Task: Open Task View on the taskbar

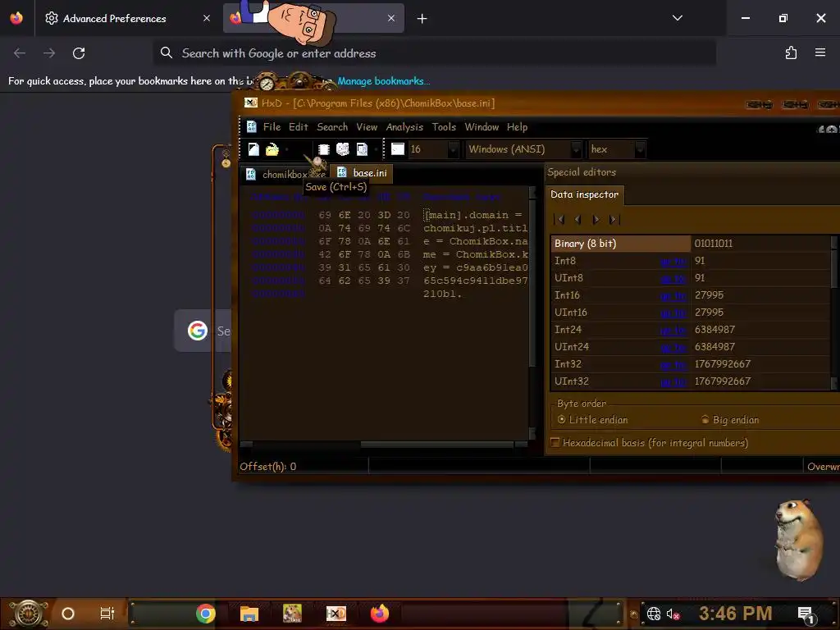Action: pos(107,614)
